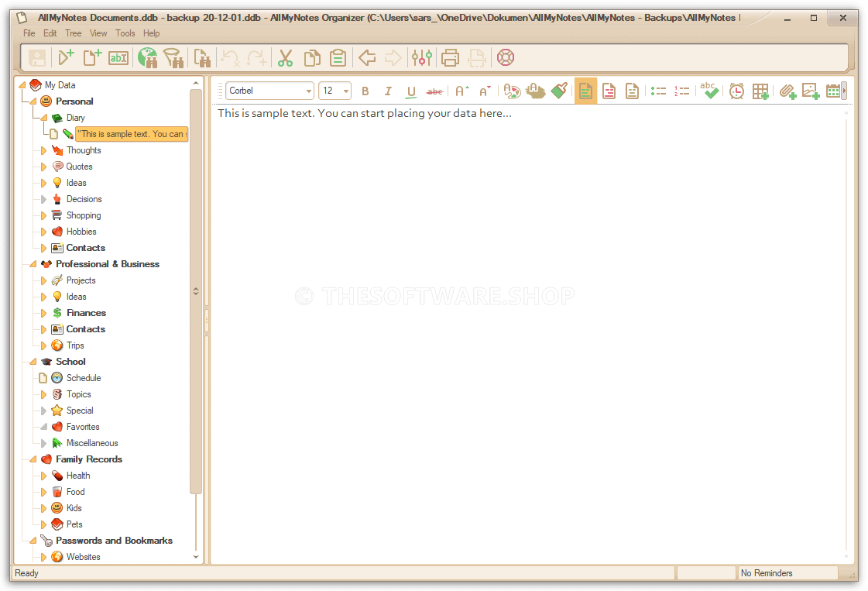868x591 pixels.
Task: Click the format paintbrush icon
Action: pos(559,91)
